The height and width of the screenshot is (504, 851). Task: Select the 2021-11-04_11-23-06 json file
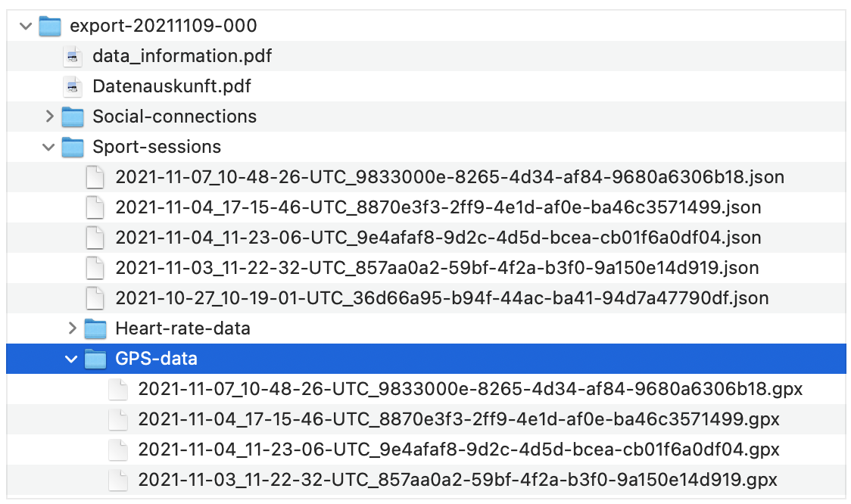click(438, 238)
